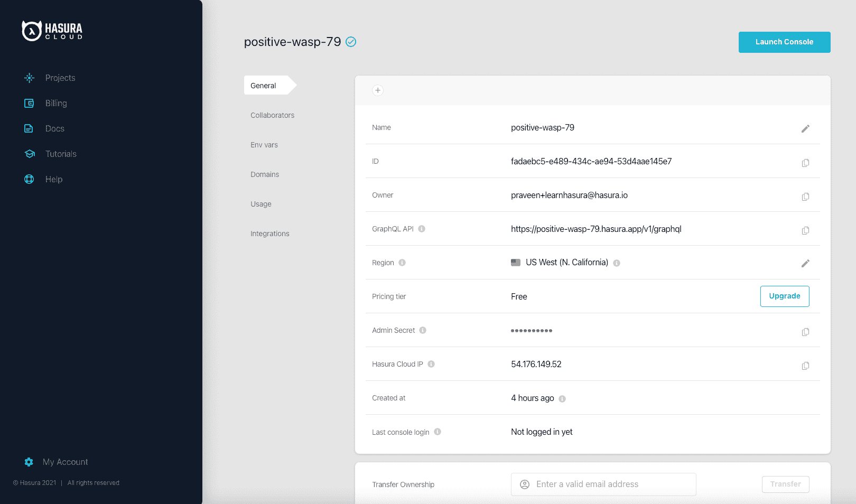Click the transfer ownership email input field
Screen dimensions: 856x504
pyautogui.click(x=603, y=484)
